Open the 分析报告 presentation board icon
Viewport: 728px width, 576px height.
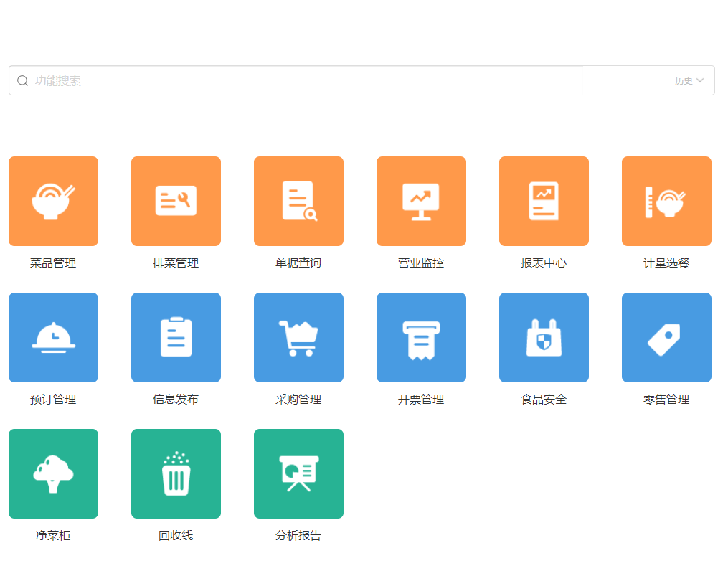click(298, 473)
